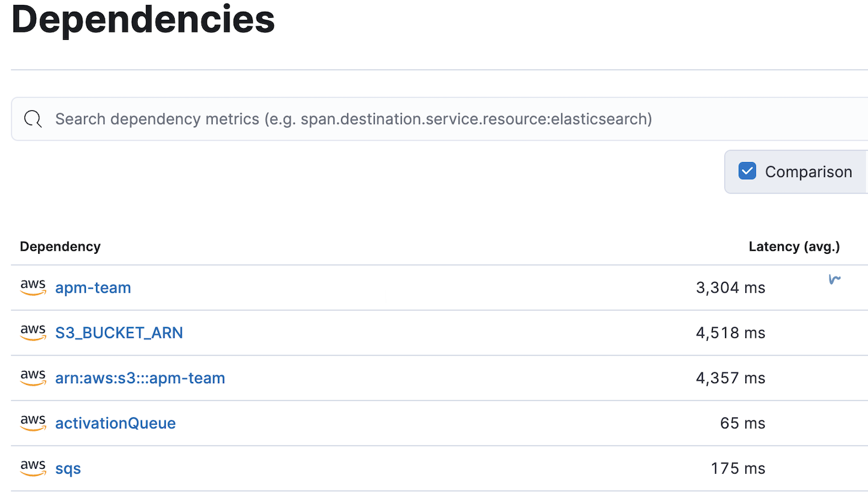Image resolution: width=868 pixels, height=504 pixels.
Task: Open the activationQueue dependency
Action: pos(115,423)
